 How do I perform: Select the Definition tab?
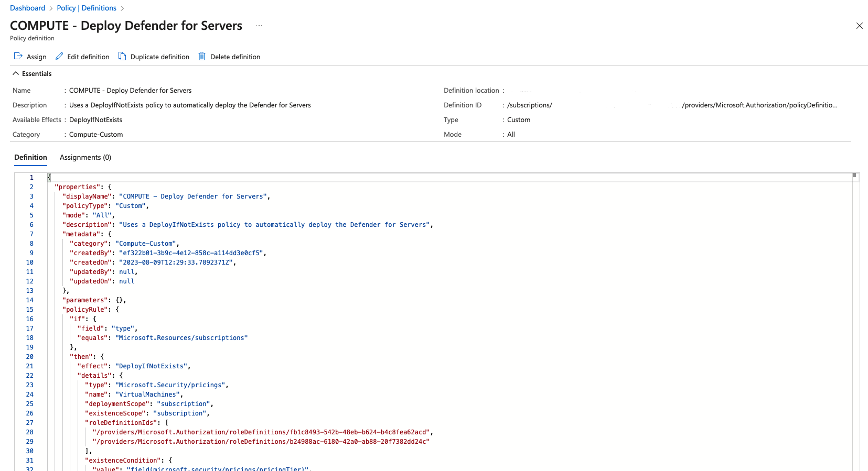click(30, 158)
